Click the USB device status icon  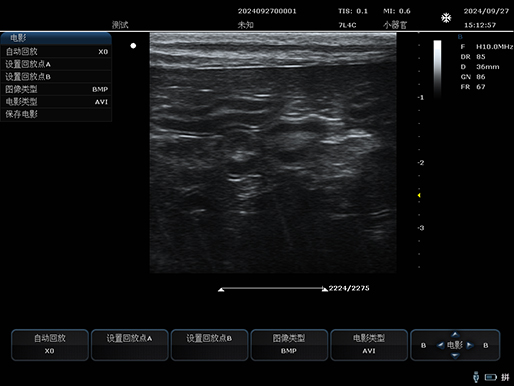tap(476, 377)
